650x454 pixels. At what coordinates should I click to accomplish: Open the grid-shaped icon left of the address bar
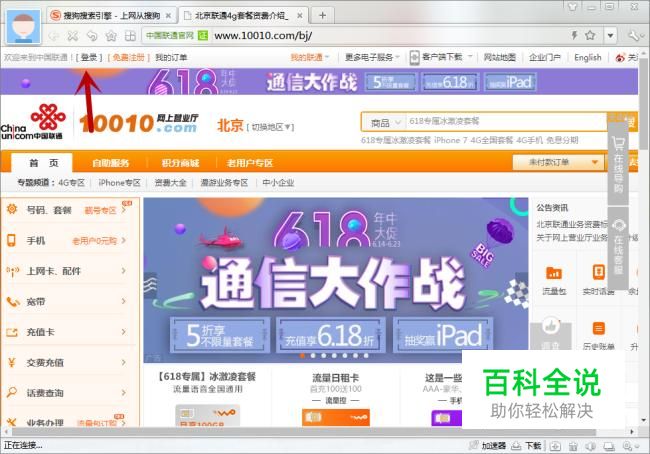130,36
